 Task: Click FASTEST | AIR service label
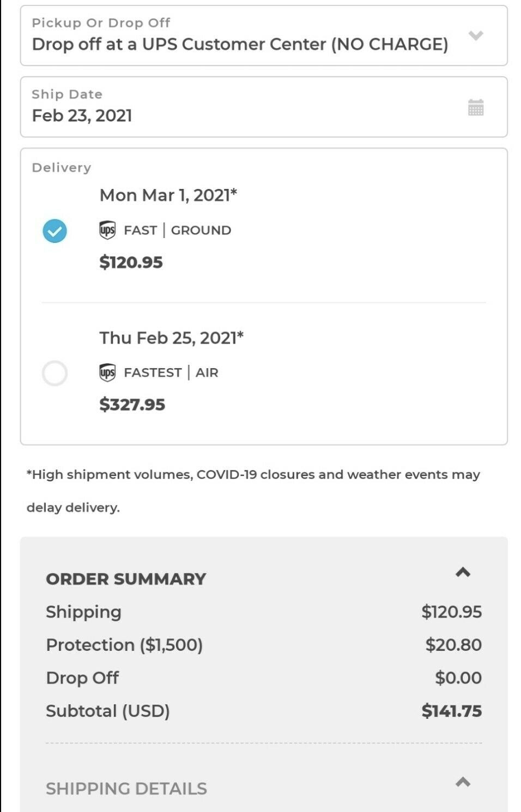(171, 373)
